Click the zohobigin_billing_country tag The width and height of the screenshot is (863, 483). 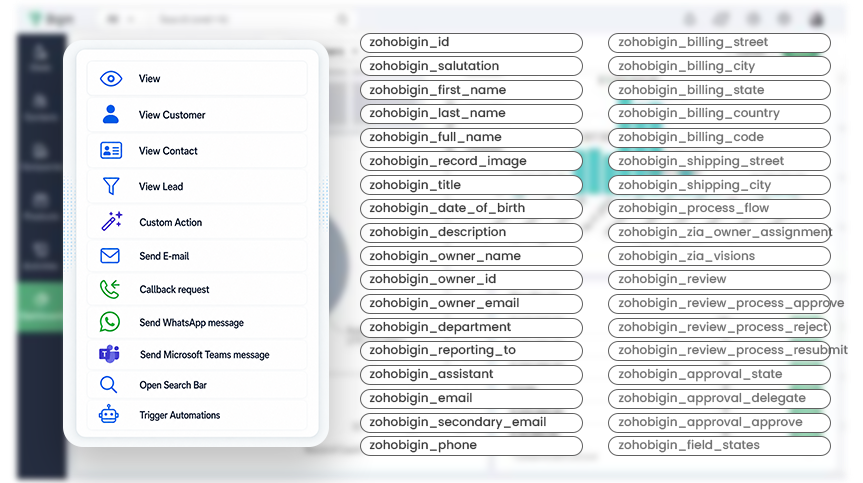coord(719,113)
